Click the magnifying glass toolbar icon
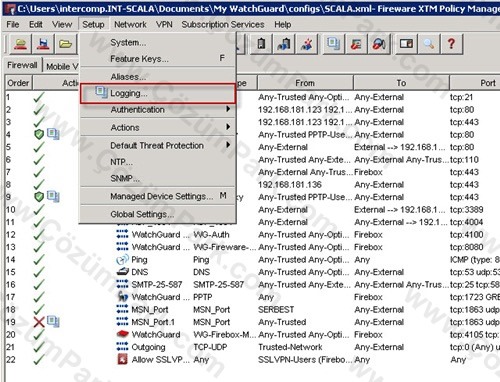The image size is (500, 382). coord(429,44)
